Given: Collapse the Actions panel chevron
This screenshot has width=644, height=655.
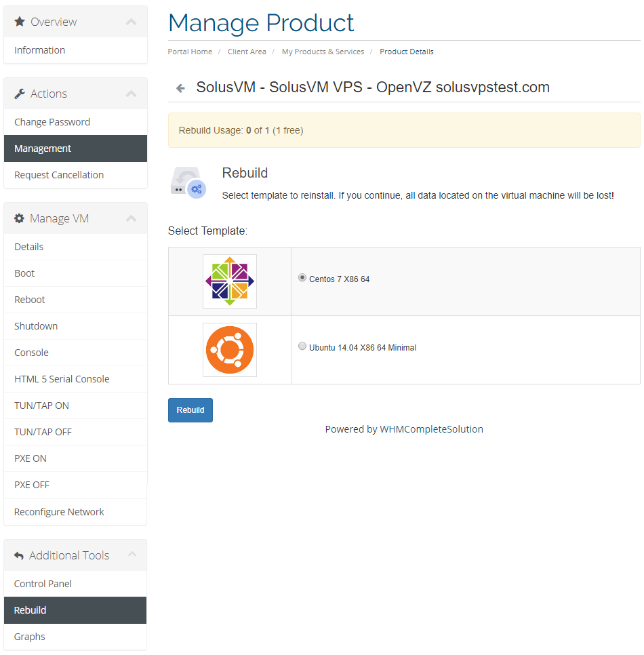Looking at the screenshot, I should coord(132,94).
